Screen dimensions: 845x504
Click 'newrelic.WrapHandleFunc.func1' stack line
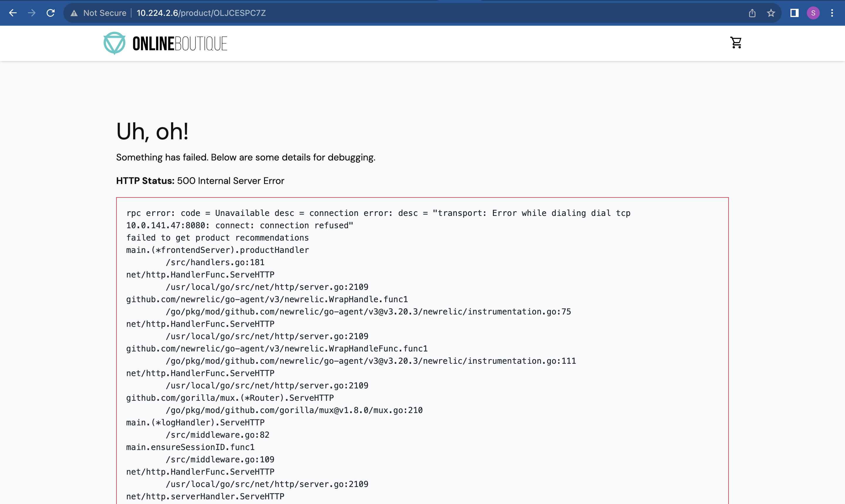click(277, 349)
